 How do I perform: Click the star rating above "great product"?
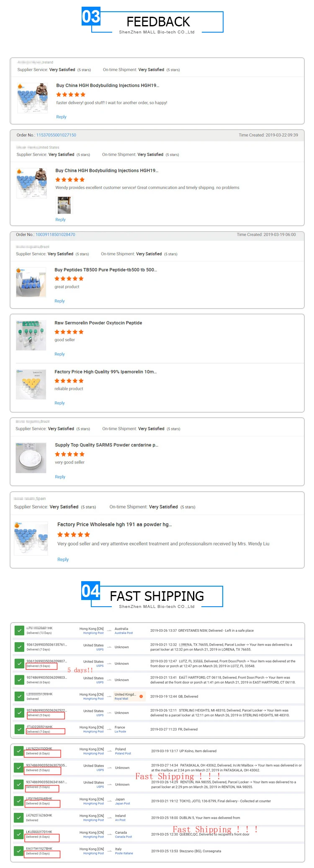pyautogui.click(x=69, y=278)
